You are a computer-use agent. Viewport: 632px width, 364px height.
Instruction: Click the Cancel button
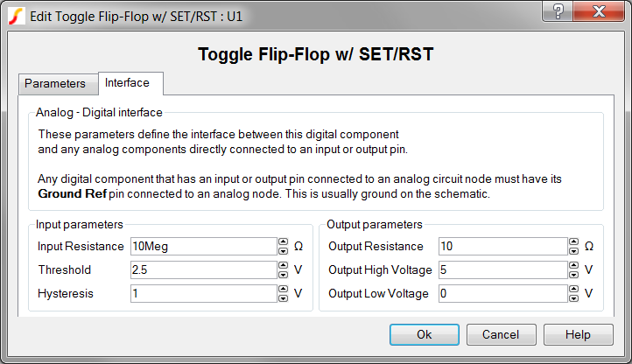coord(501,334)
